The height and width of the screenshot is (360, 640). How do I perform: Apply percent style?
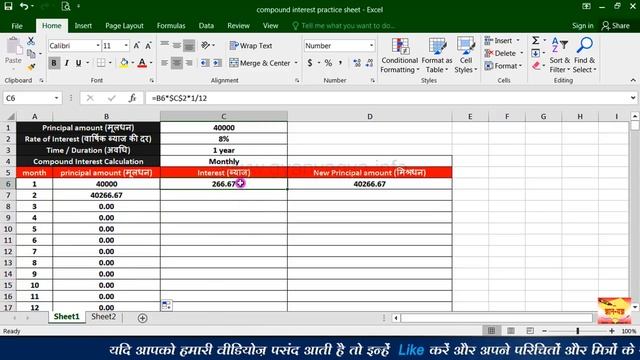(328, 63)
